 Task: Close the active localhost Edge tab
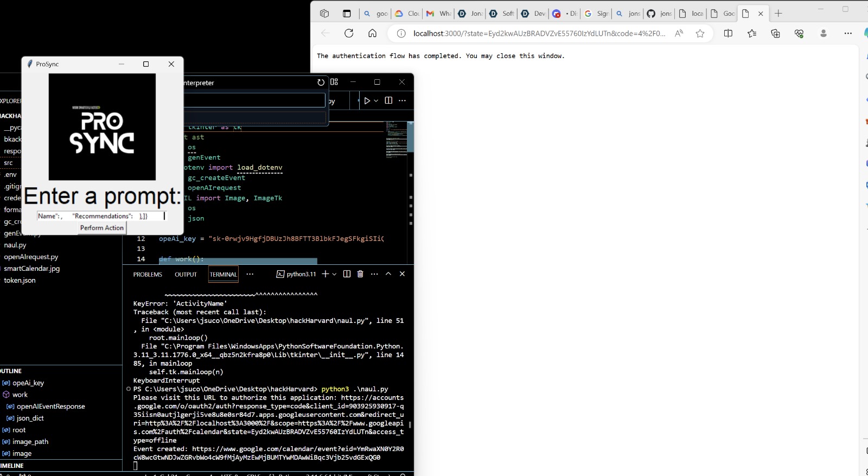pyautogui.click(x=761, y=14)
